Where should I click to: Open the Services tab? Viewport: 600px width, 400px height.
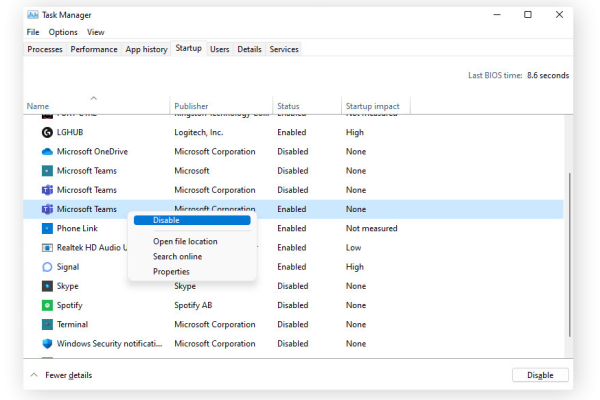[284, 49]
